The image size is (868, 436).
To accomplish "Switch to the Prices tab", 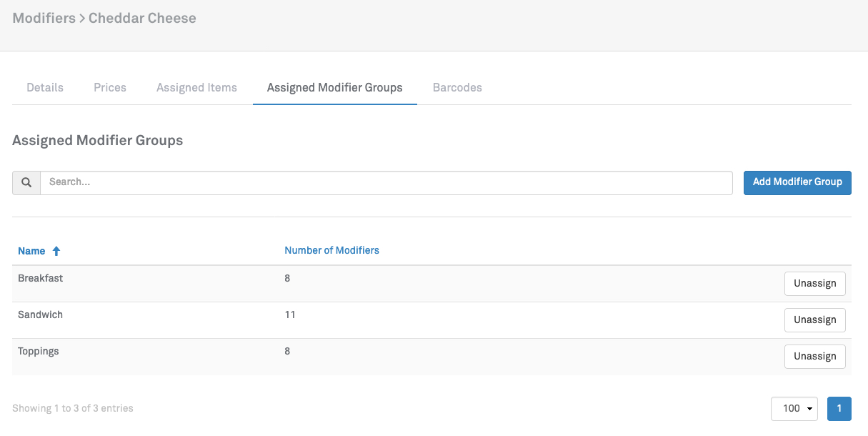I will [110, 88].
